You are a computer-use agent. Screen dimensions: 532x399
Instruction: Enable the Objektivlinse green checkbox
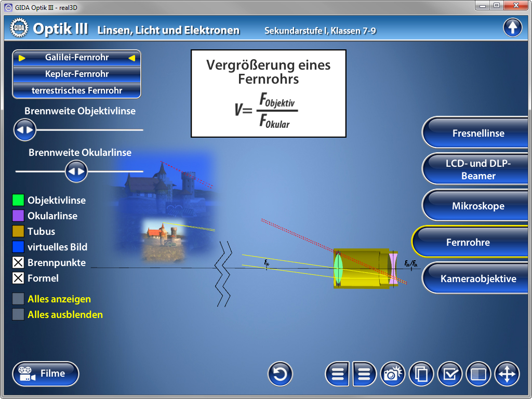click(x=18, y=201)
